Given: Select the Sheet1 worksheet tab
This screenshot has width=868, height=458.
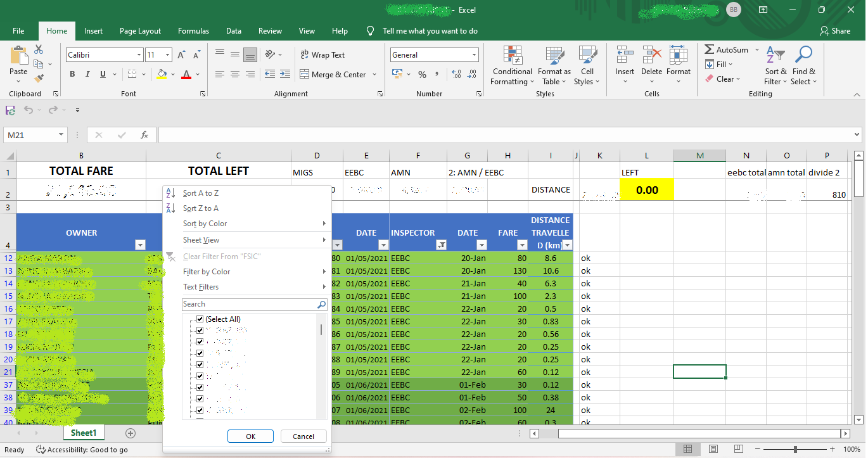Looking at the screenshot, I should click(84, 433).
